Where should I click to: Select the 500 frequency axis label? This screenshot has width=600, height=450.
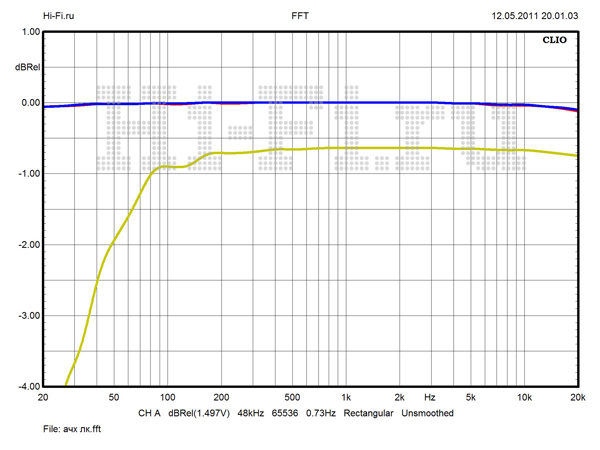click(x=291, y=398)
